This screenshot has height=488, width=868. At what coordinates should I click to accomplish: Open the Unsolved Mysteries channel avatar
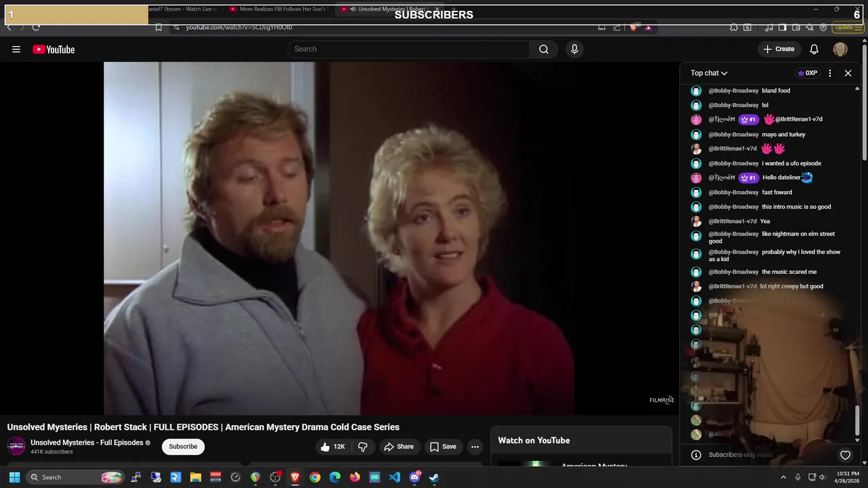[16, 447]
